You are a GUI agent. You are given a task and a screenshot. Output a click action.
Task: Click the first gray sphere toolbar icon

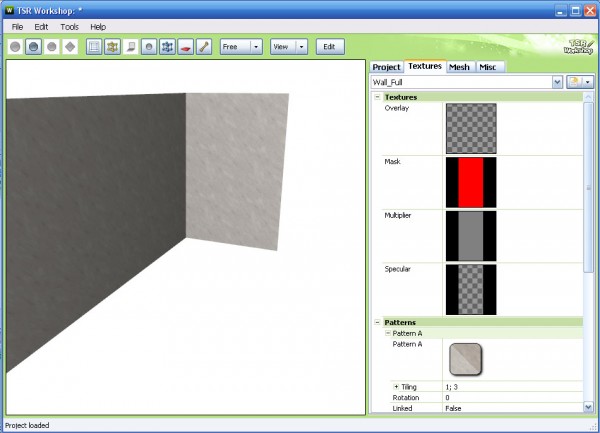pos(16,47)
